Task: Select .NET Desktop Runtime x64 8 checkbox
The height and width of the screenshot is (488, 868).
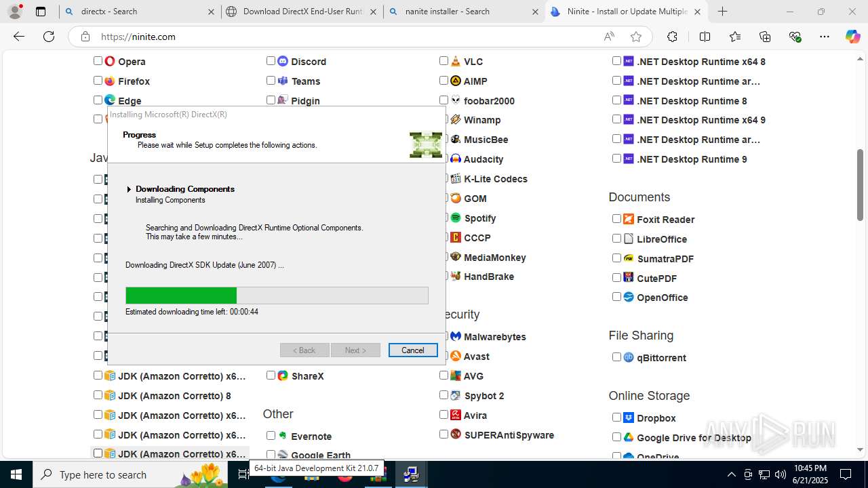Action: (x=616, y=60)
